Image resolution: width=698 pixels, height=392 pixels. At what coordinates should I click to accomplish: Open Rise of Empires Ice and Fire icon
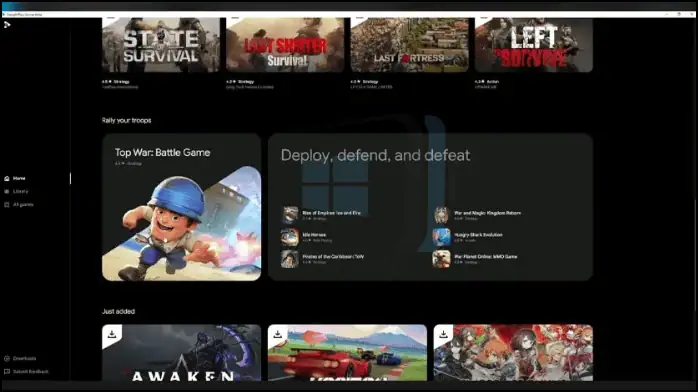tap(289, 215)
